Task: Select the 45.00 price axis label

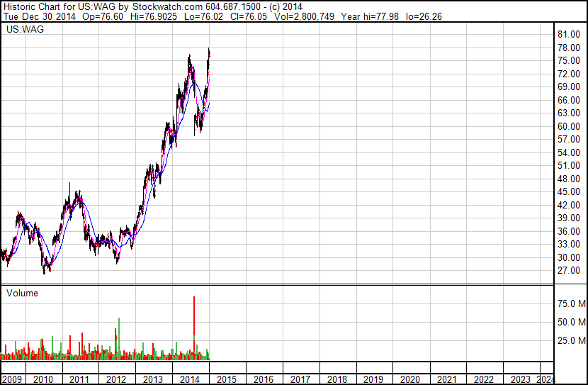Action: click(569, 191)
